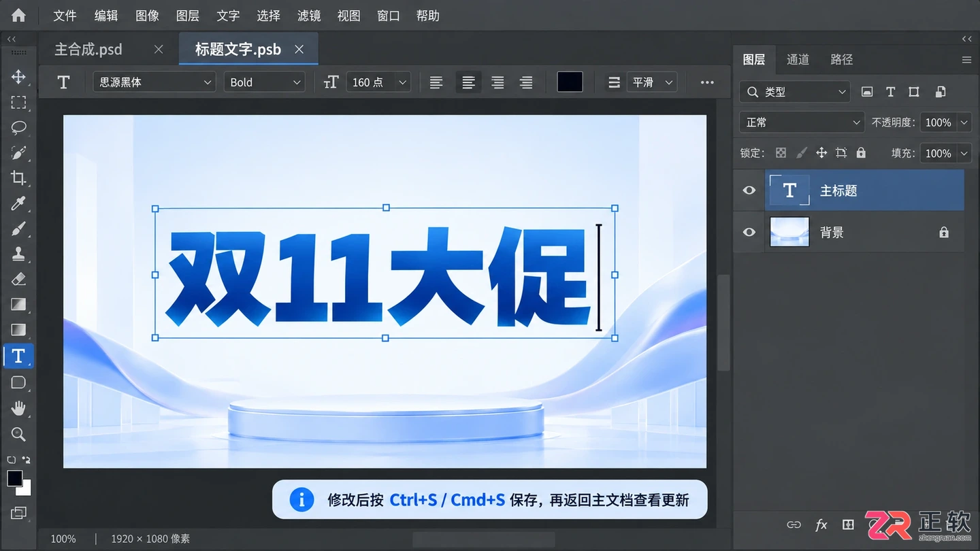Screen dimensions: 980x551
Task: Open the 160 点 font size dropdown
Action: click(378, 82)
